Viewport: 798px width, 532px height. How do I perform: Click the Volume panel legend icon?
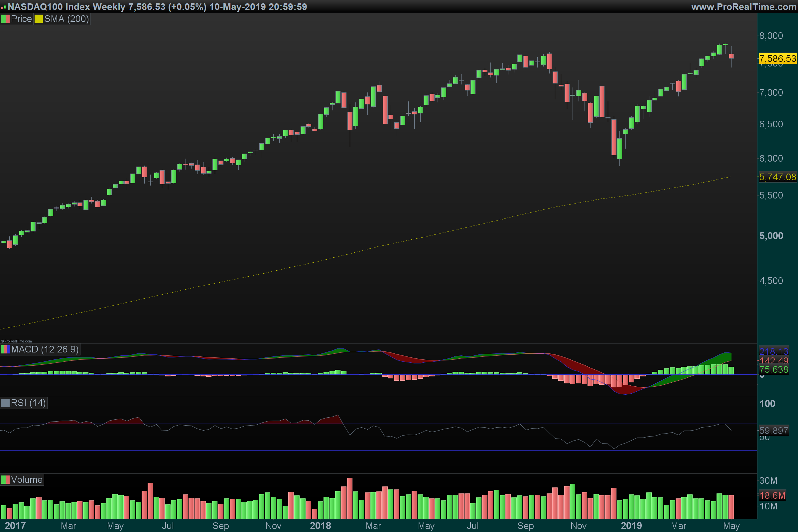[x=5, y=480]
